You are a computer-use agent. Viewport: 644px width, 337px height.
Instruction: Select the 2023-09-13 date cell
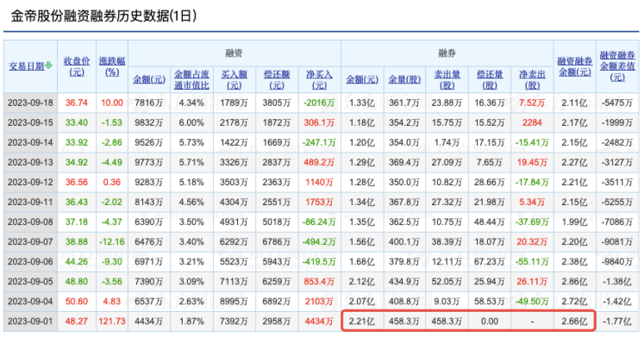point(30,162)
